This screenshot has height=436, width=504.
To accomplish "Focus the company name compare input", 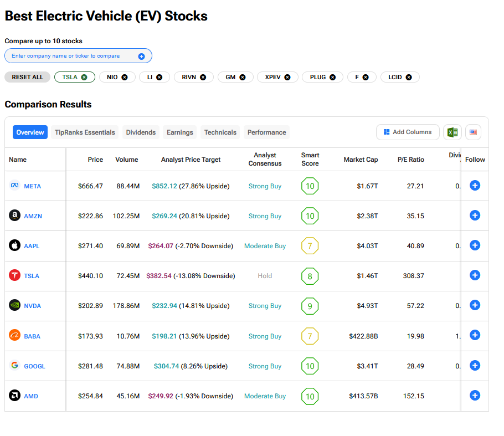I will (72, 56).
